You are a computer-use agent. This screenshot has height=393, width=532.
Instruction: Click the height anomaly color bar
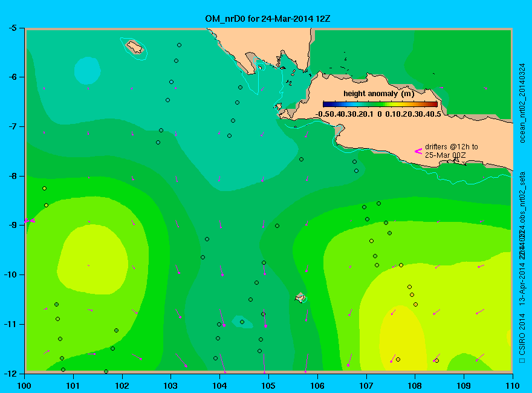pyautogui.click(x=380, y=104)
